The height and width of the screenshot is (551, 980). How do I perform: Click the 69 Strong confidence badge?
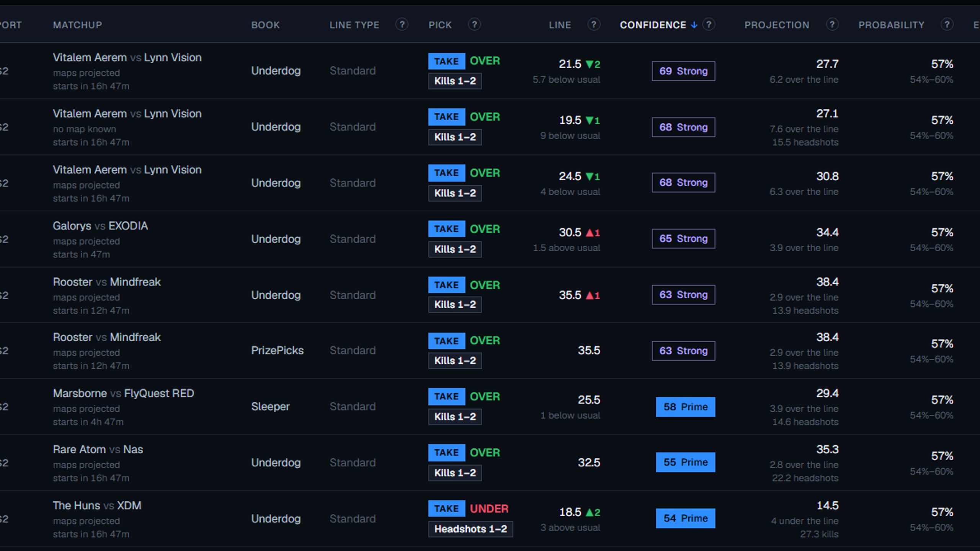[x=683, y=71]
